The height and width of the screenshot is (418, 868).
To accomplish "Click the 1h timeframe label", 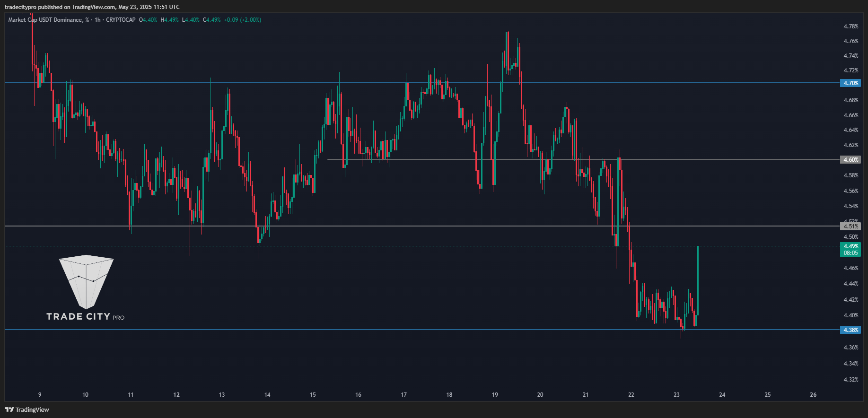I will pos(97,20).
